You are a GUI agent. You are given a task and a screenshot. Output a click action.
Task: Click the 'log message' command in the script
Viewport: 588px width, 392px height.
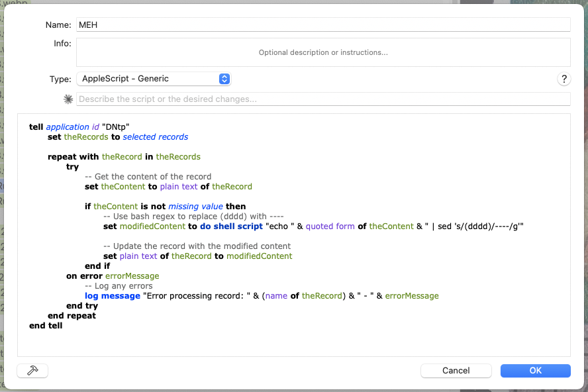click(x=113, y=296)
